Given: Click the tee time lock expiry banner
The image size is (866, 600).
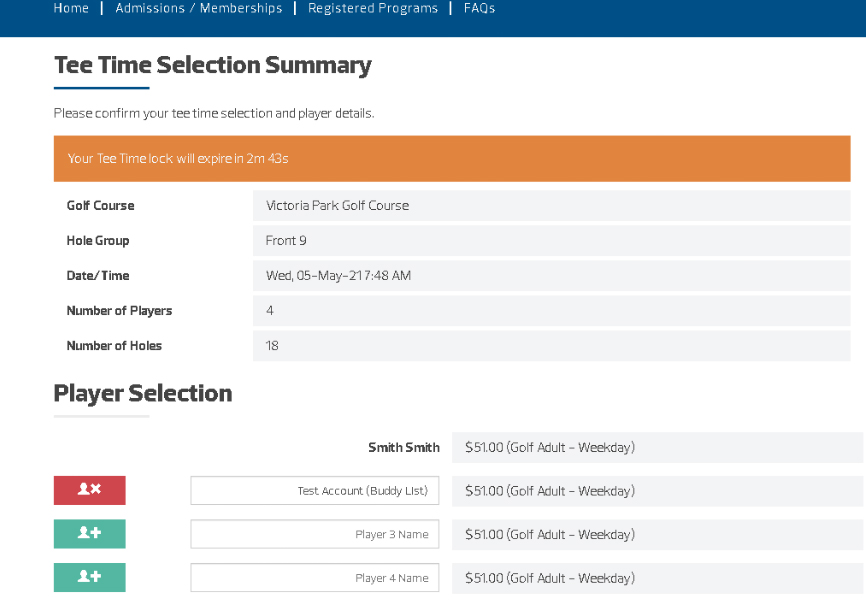Looking at the screenshot, I should click(x=451, y=158).
